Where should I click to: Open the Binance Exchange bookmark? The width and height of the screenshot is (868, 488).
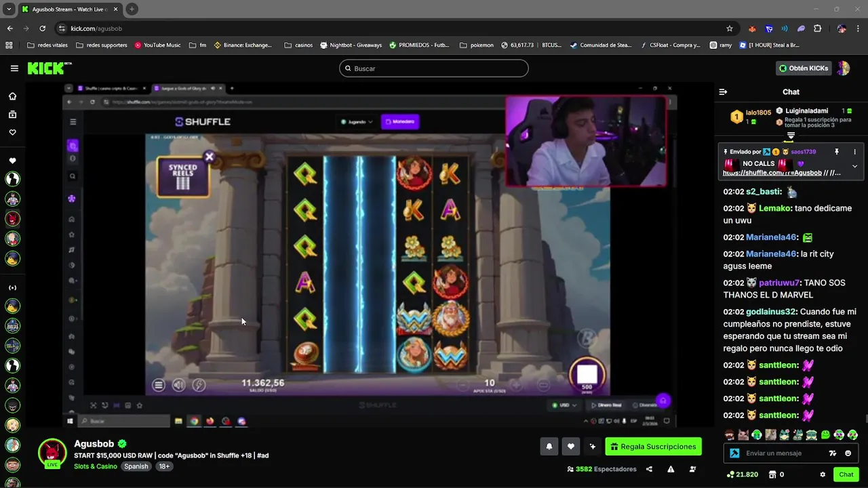[243, 45]
